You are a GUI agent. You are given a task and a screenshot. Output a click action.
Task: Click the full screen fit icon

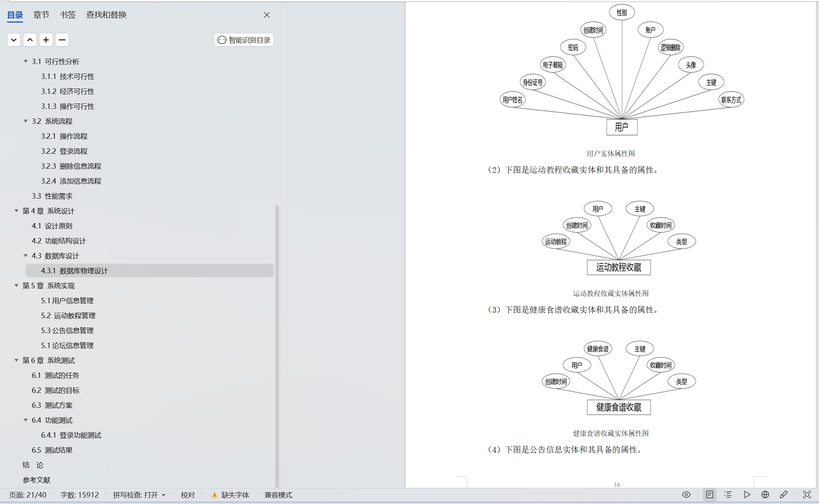807,494
